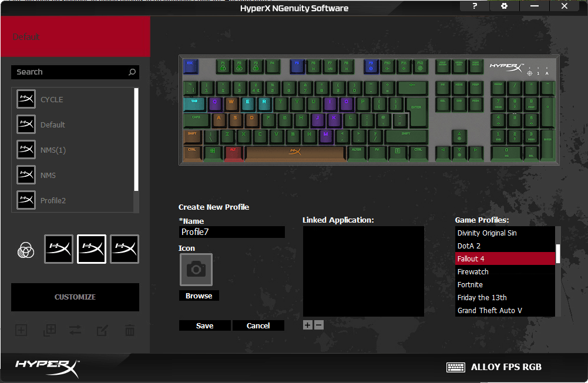The image size is (588, 383).
Task: Remove linked application with minus
Action: (319, 325)
